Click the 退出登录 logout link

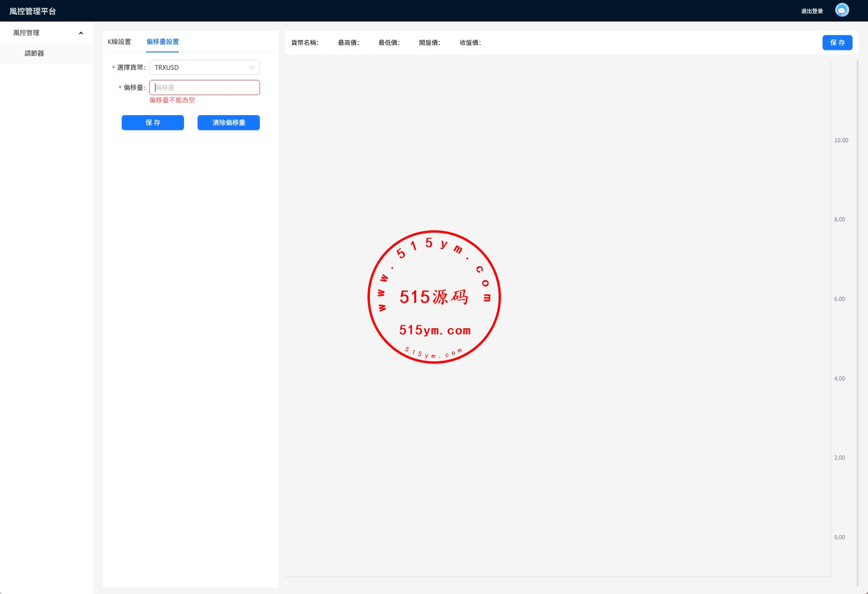pos(812,11)
